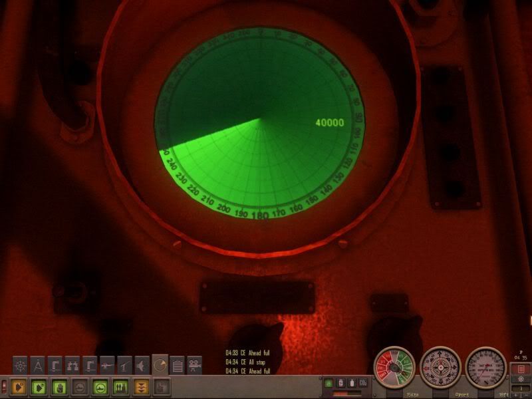Click the 180 bearing mark on the radar scope
This screenshot has width=532, height=399.
click(260, 215)
